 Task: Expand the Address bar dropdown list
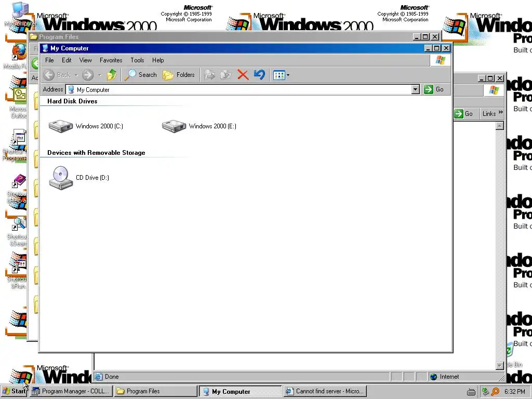(x=416, y=89)
